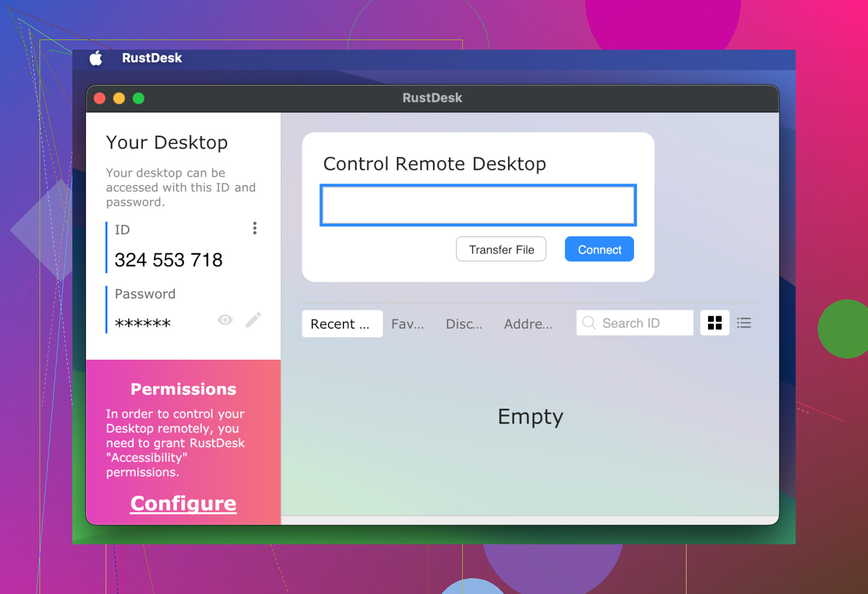This screenshot has height=594, width=868.
Task: Close the RustDesk window with red button
Action: [100, 98]
